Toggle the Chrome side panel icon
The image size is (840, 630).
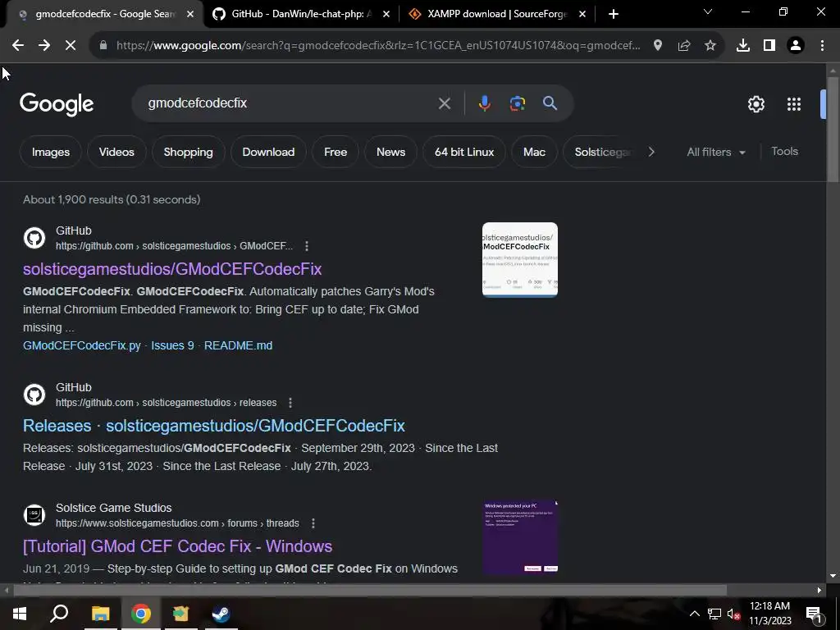769,46
